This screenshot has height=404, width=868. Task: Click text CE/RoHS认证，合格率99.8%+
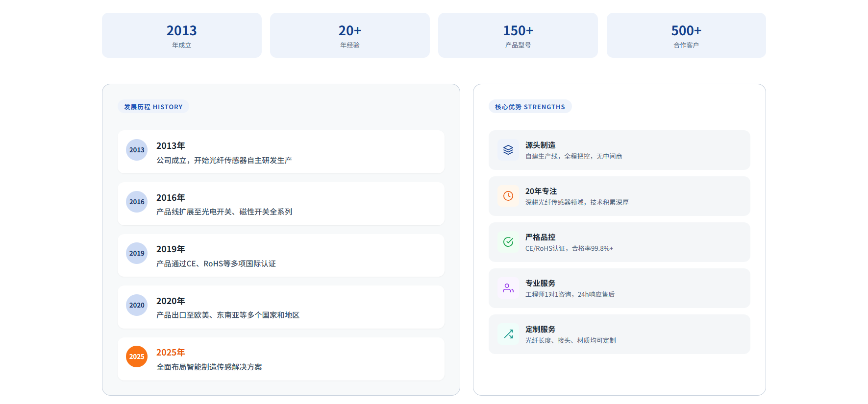point(570,248)
